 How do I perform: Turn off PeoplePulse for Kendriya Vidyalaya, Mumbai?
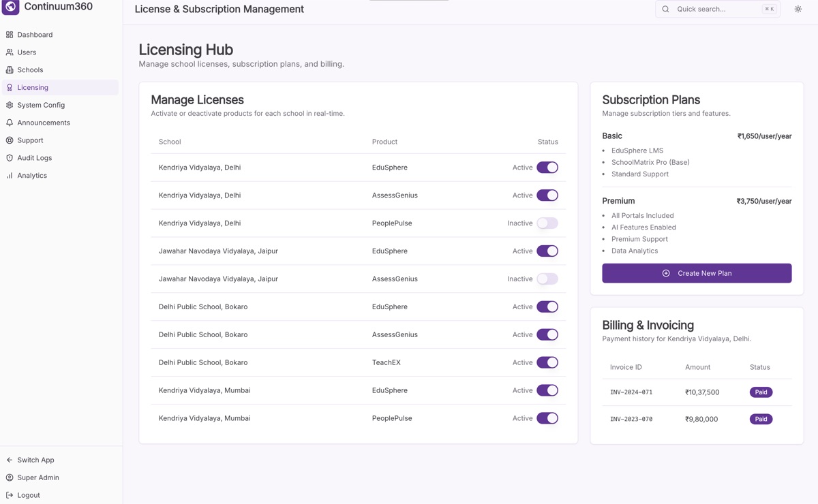[x=547, y=419]
